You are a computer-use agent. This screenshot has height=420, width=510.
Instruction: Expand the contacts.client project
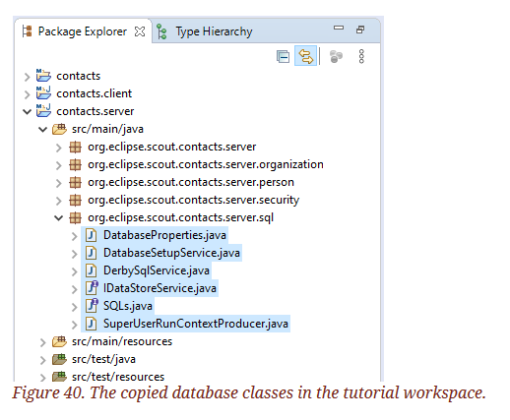click(x=27, y=94)
